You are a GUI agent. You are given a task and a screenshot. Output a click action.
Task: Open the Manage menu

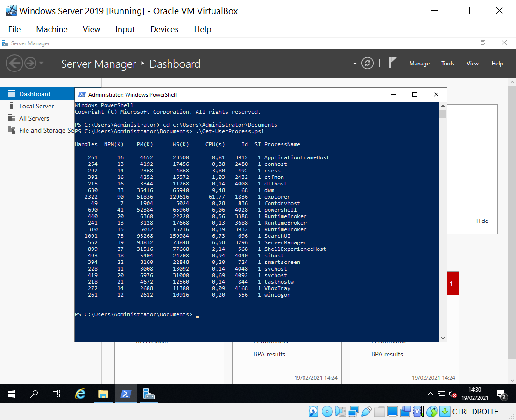(419, 64)
